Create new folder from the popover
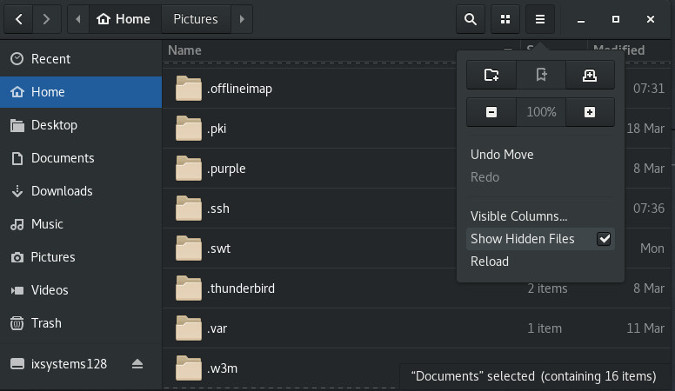 (491, 75)
